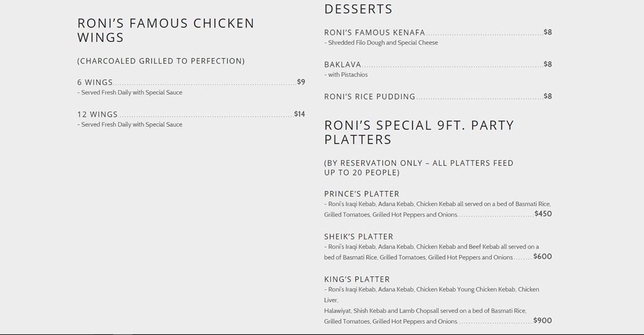Click the $14 price for 12 wings
644x335 pixels.
[x=300, y=114]
